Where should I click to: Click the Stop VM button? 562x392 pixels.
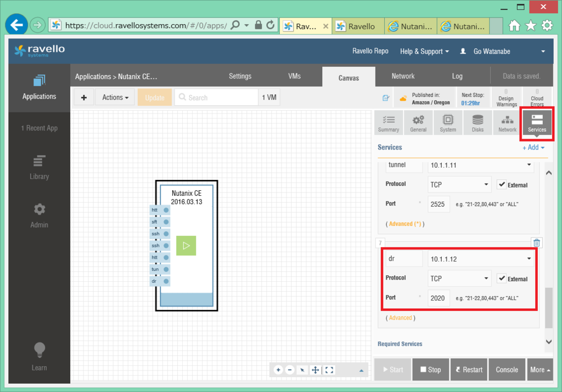point(430,370)
